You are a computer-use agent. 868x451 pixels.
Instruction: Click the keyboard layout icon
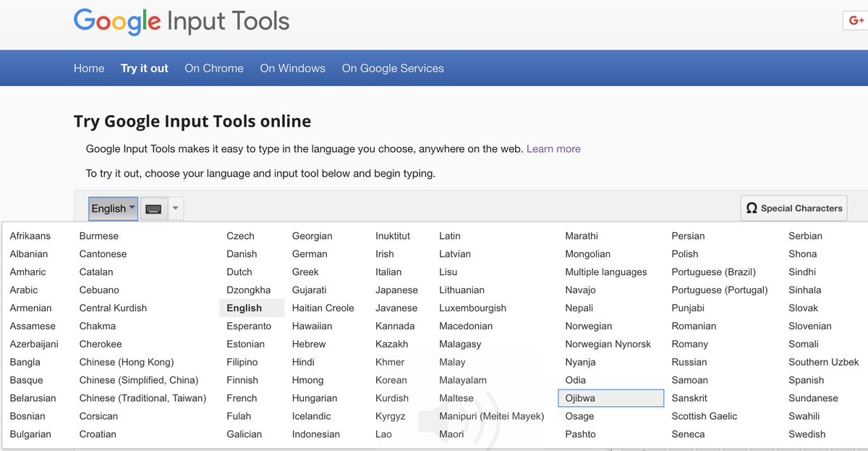[153, 208]
